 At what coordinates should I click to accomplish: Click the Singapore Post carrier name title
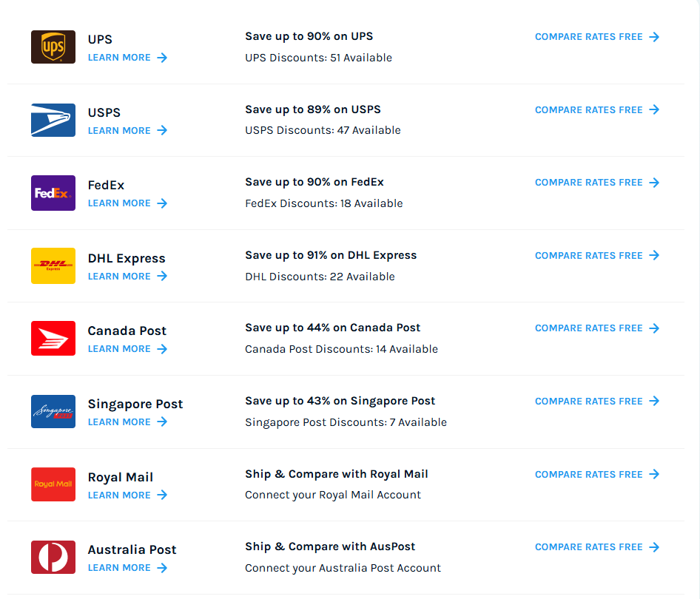point(135,405)
